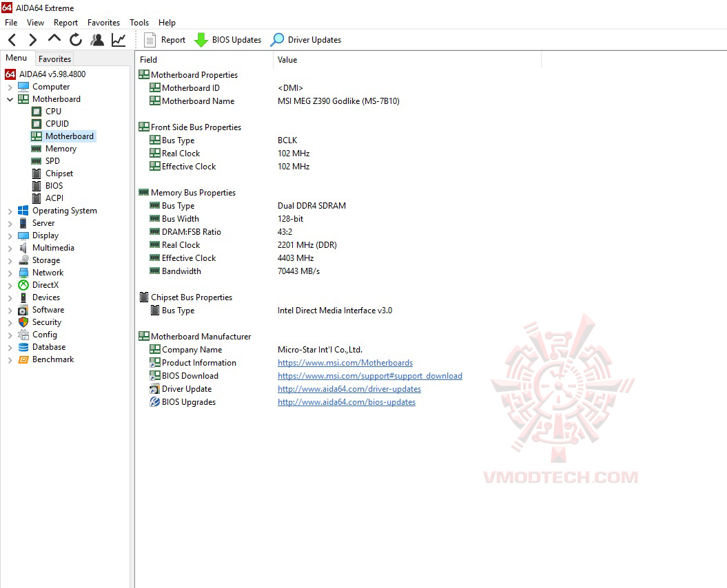Expand the Display tree node
Screen dimensions: 727x588
(10, 236)
